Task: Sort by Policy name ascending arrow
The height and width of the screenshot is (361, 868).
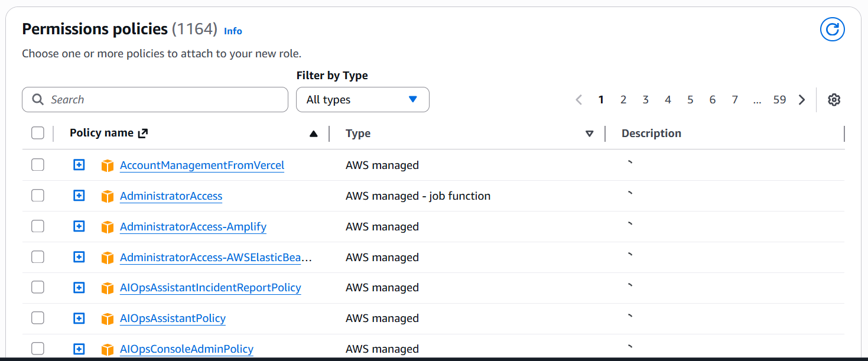Action: (x=314, y=134)
